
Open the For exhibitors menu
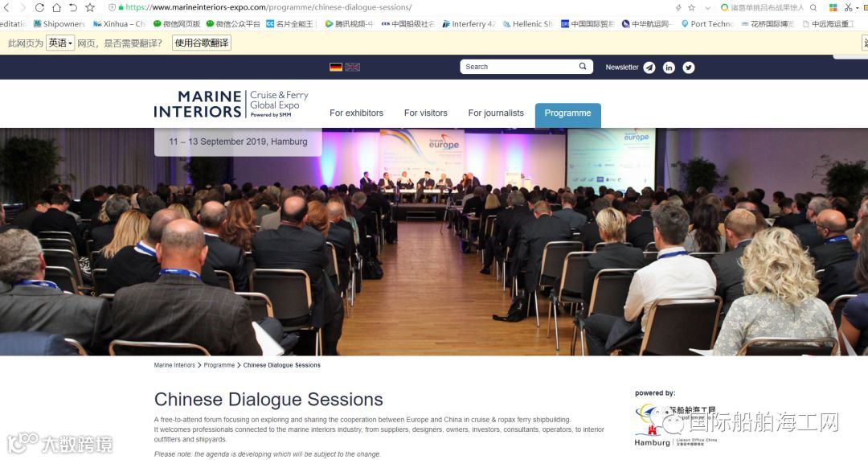coord(357,113)
